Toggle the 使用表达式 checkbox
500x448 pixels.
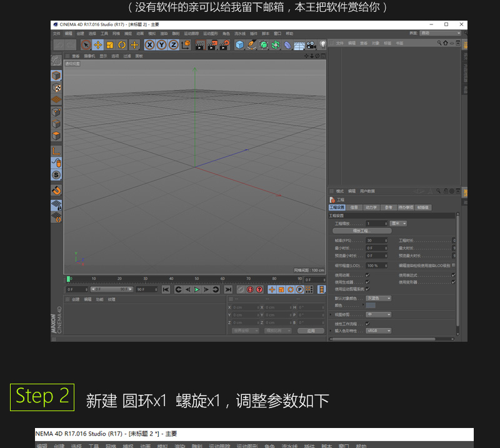pyautogui.click(x=454, y=275)
